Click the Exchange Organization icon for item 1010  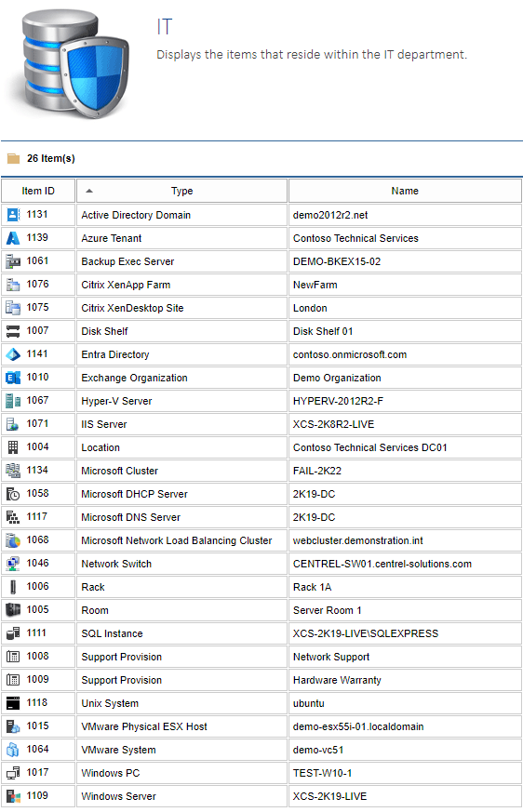pyautogui.click(x=13, y=378)
